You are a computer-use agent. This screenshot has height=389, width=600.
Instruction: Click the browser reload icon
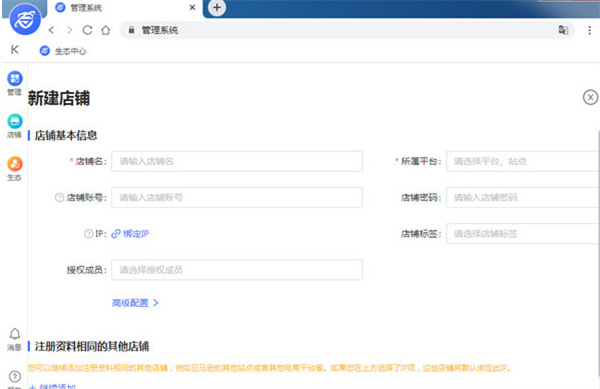[x=87, y=30]
